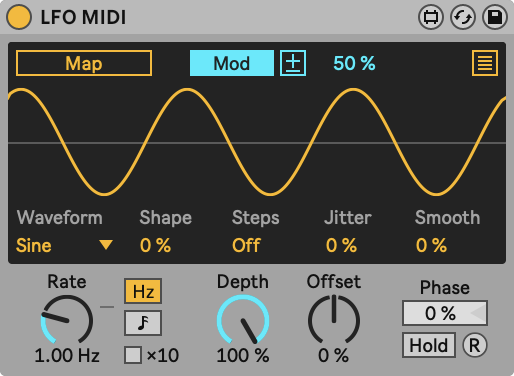Open the multimap list icon

tap(485, 63)
